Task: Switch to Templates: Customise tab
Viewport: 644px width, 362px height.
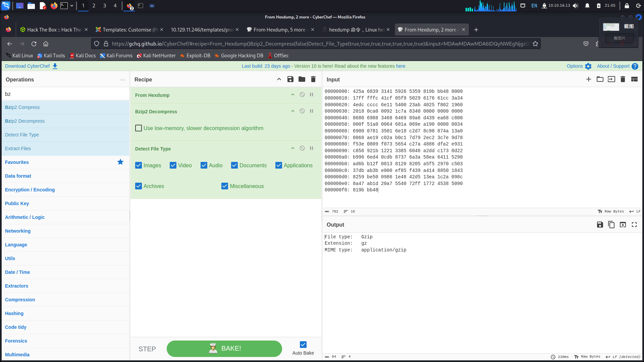Action: point(129,30)
